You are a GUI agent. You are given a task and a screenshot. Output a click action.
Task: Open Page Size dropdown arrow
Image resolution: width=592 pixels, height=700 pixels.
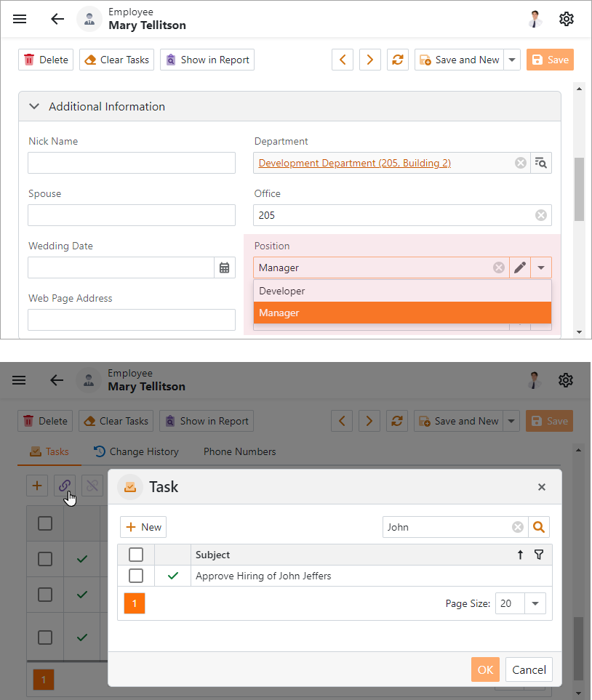(x=535, y=603)
